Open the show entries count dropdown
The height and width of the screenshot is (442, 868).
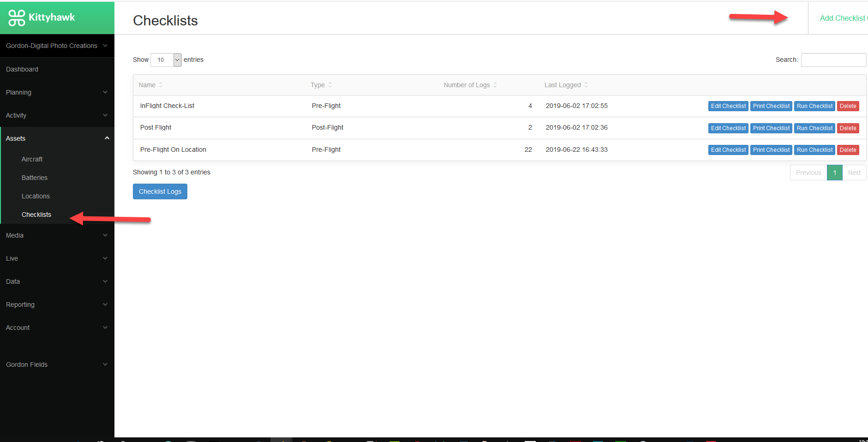(166, 60)
